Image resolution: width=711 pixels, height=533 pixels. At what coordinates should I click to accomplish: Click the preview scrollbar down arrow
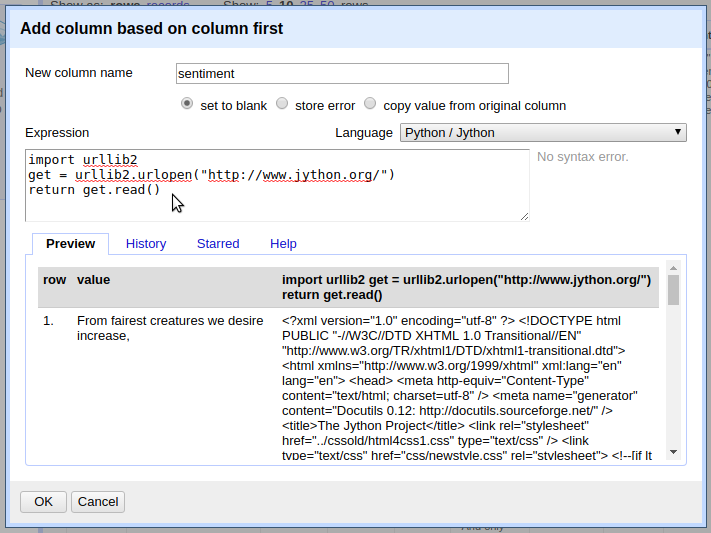(674, 452)
